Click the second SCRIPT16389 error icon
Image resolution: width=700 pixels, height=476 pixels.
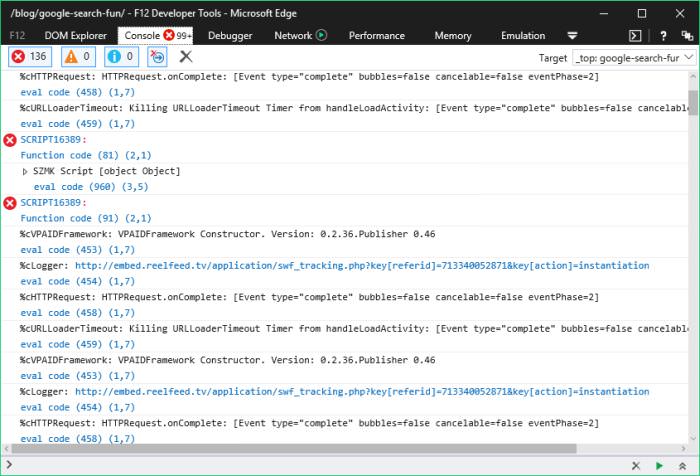coord(10,203)
